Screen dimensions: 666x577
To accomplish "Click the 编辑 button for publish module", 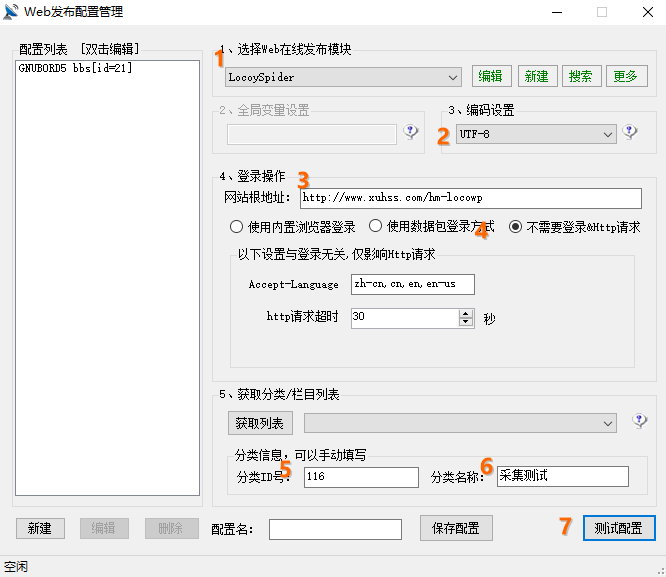I will 490,77.
